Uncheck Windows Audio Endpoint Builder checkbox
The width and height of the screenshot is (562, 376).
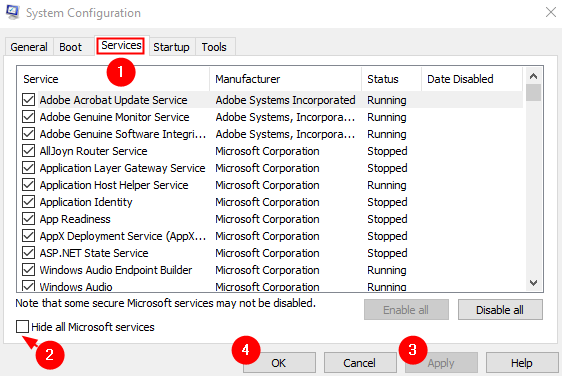point(28,270)
